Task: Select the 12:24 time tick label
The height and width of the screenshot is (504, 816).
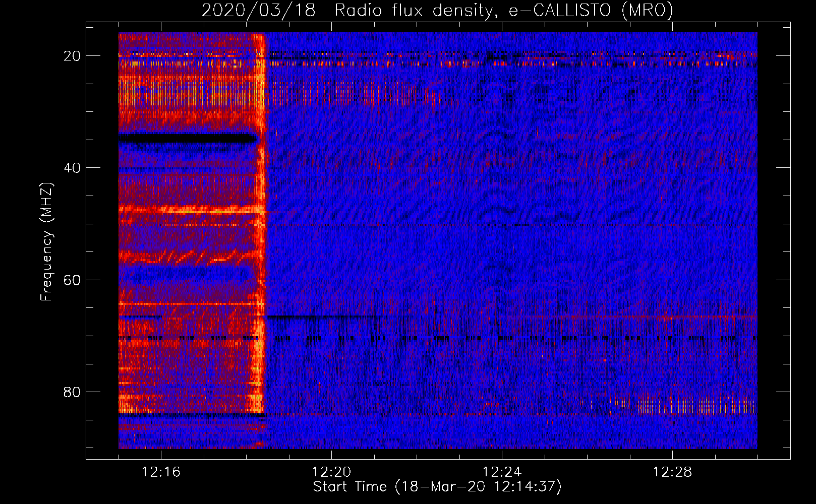Action: click(x=502, y=472)
